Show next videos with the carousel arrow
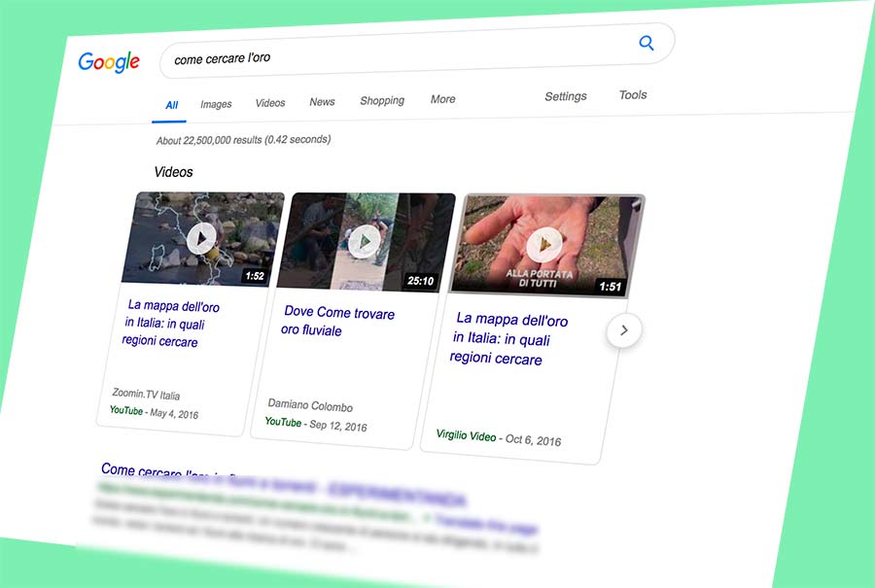This screenshot has height=588, width=875. (624, 330)
